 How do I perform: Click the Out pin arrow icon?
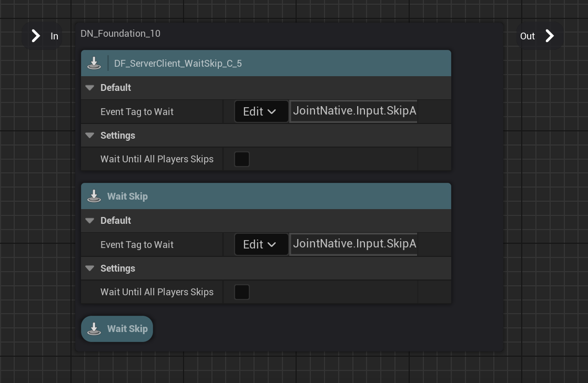click(x=550, y=36)
